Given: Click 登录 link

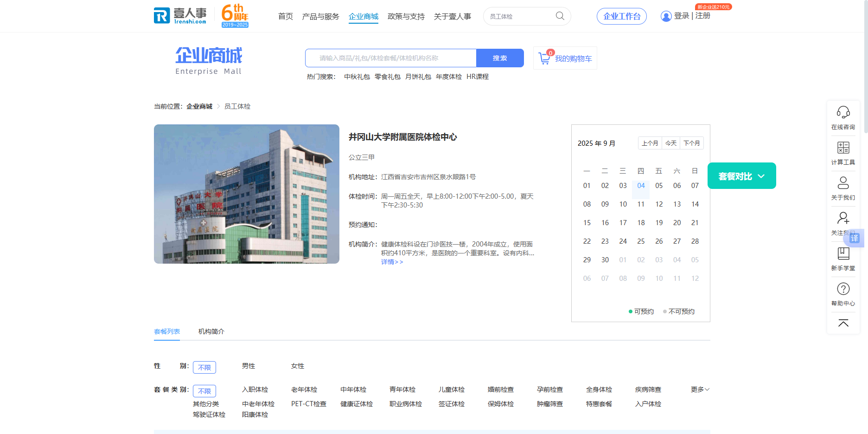Looking at the screenshot, I should (682, 16).
